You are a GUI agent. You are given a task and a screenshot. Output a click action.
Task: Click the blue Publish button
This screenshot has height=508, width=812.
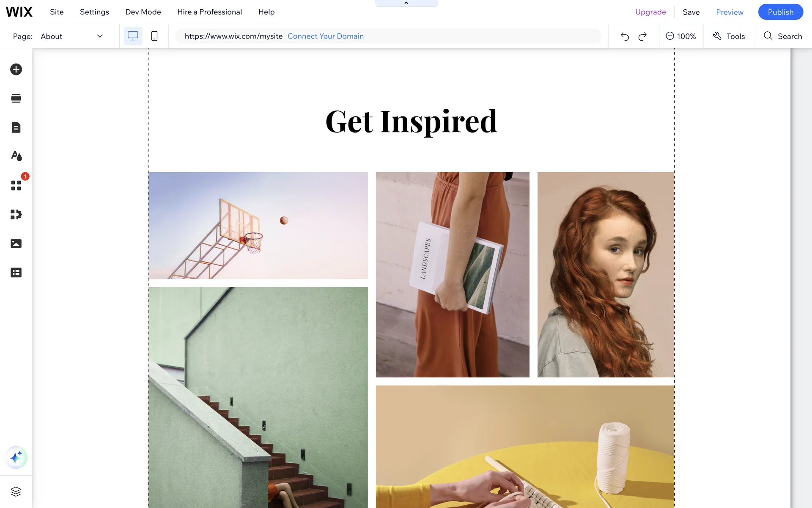coord(780,12)
